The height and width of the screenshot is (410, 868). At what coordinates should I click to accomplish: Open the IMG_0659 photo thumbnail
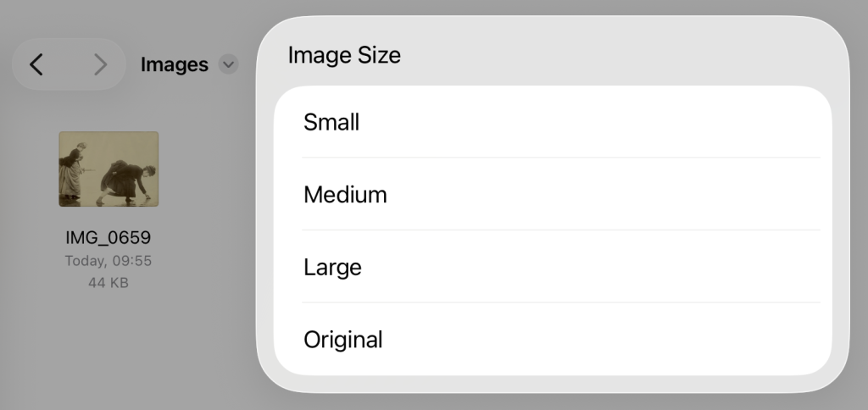point(108,169)
